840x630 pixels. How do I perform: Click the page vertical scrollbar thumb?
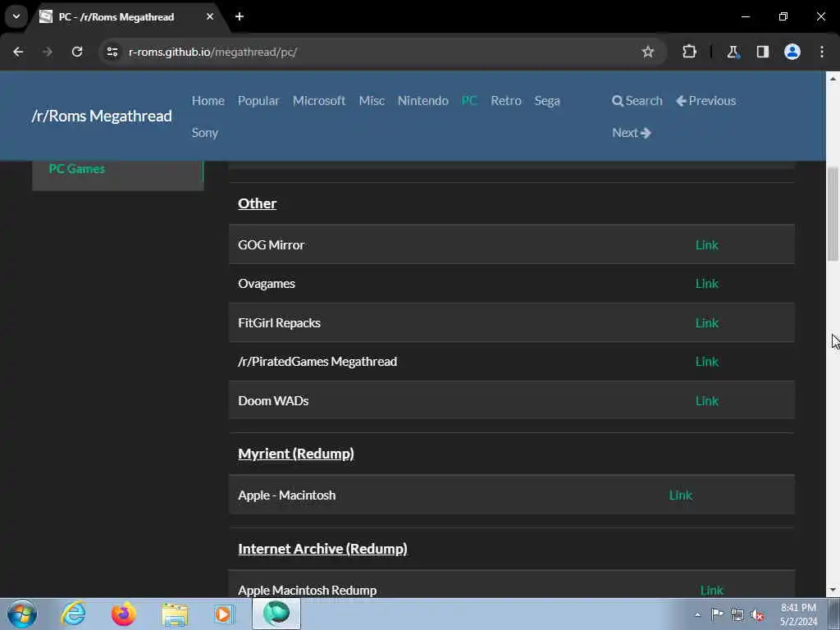click(833, 214)
